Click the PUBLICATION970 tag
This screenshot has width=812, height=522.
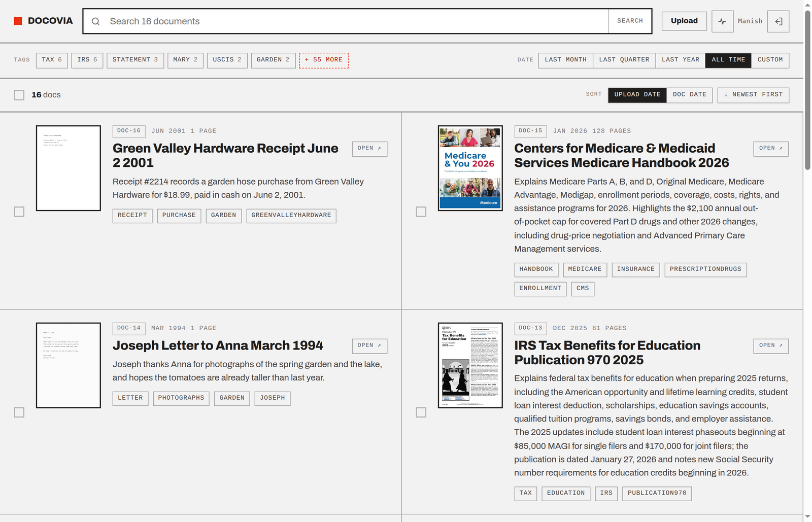657,494
